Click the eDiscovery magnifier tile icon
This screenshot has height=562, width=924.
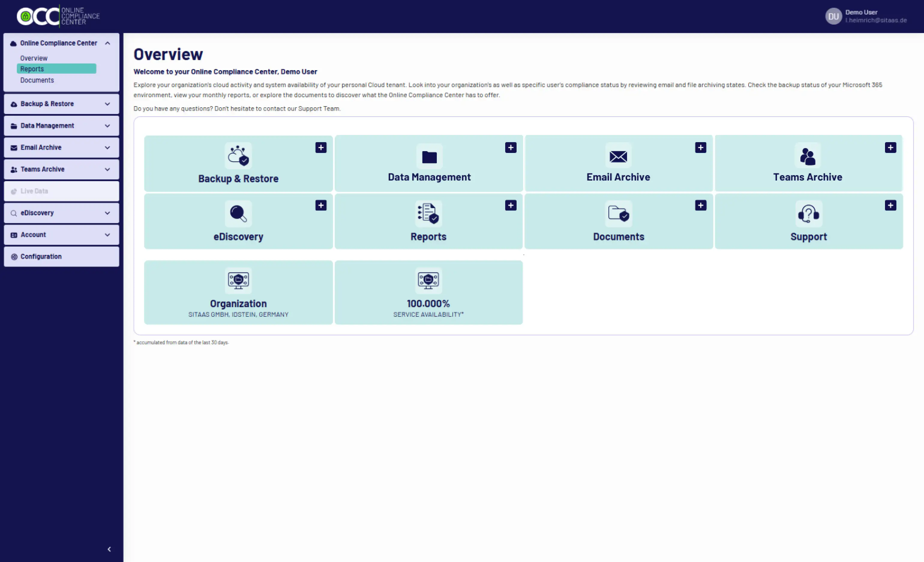tap(238, 214)
